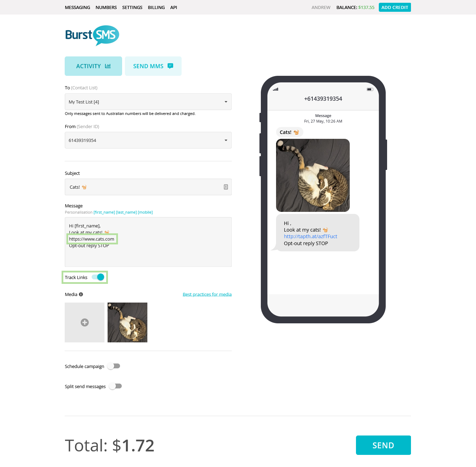The width and height of the screenshot is (476, 467).
Task: Click the Activity chart icon
Action: [108, 66]
